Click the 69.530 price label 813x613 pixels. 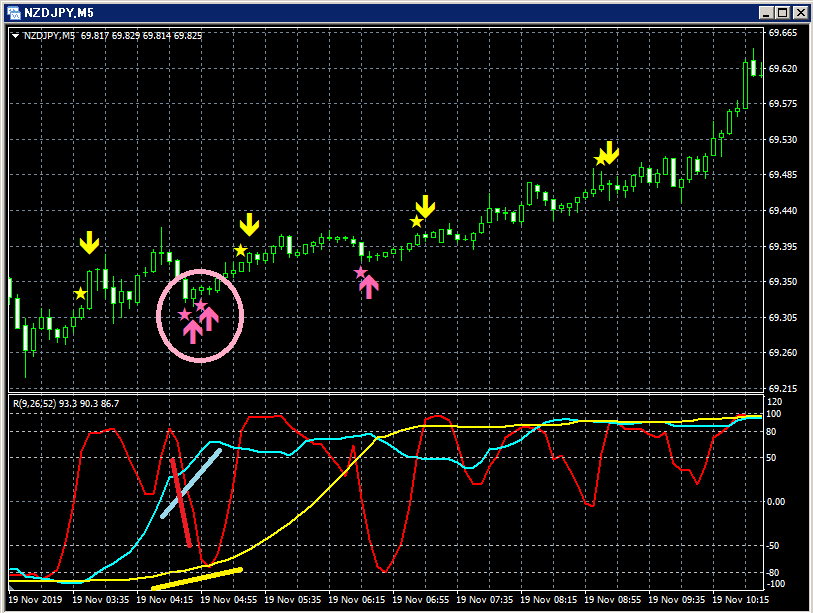pos(782,140)
